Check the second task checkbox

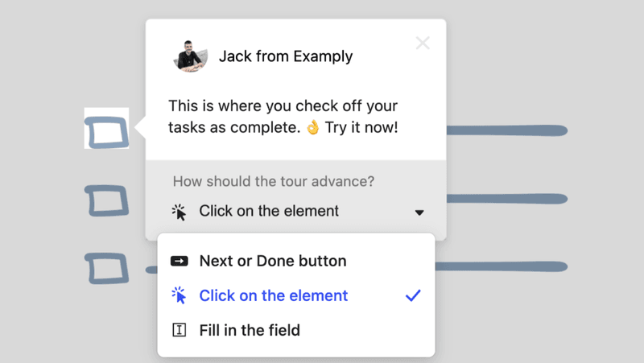click(x=106, y=200)
